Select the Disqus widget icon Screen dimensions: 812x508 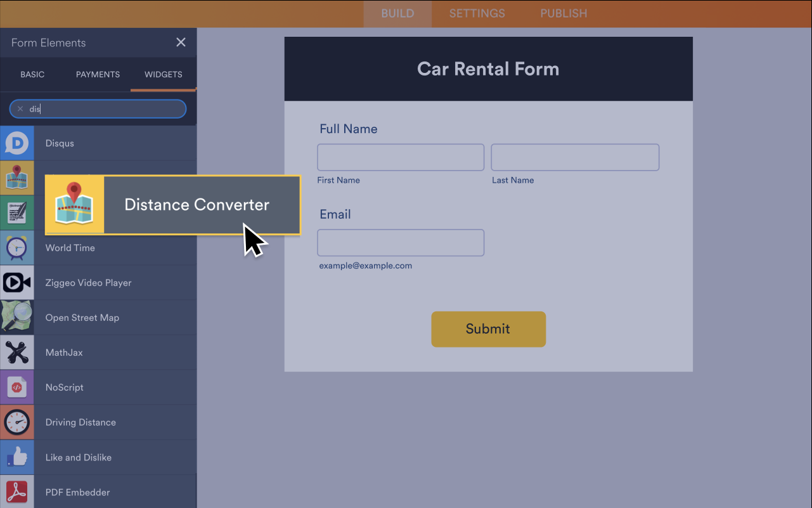tap(16, 143)
